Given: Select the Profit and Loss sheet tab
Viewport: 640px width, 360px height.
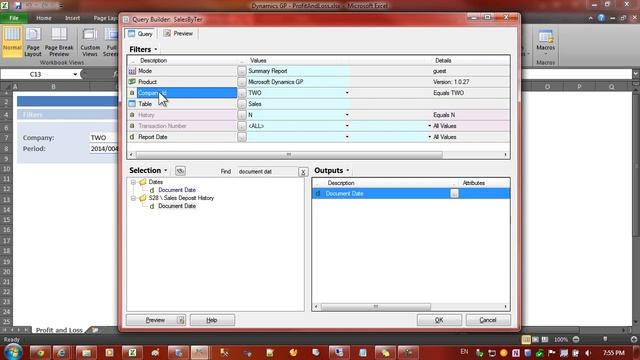Looking at the screenshot, I should tap(59, 330).
